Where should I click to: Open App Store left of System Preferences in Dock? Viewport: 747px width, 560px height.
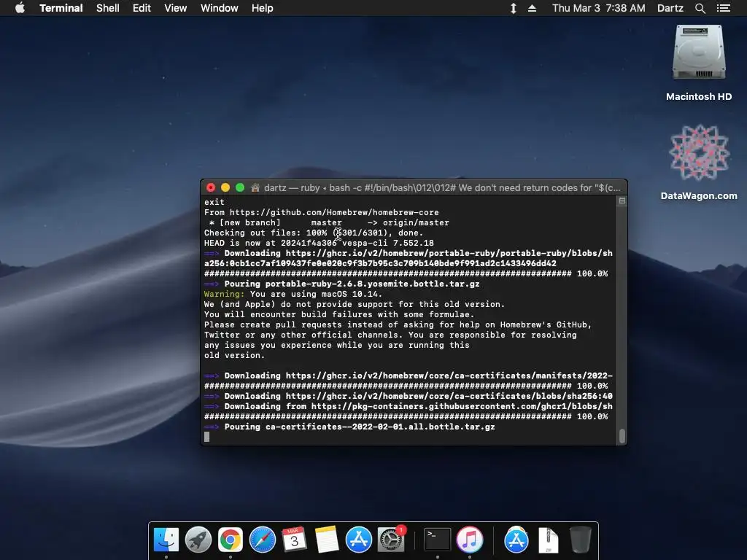click(359, 540)
